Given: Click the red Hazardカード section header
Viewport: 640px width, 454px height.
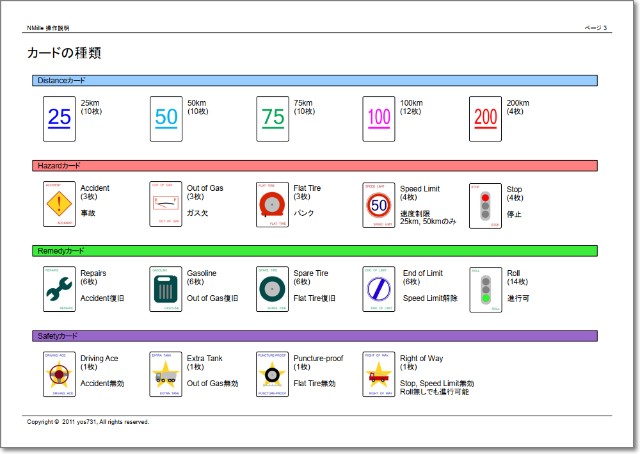Looking at the screenshot, I should (314, 165).
